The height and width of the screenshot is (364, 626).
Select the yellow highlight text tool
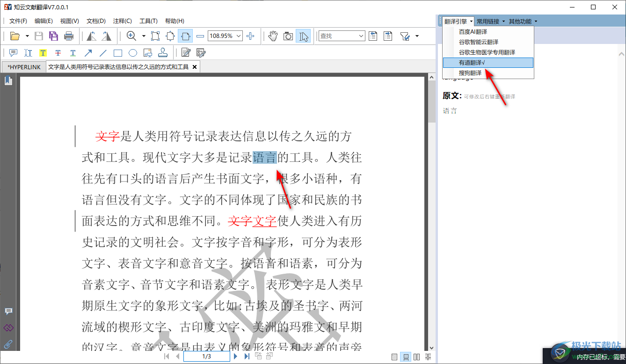(43, 53)
